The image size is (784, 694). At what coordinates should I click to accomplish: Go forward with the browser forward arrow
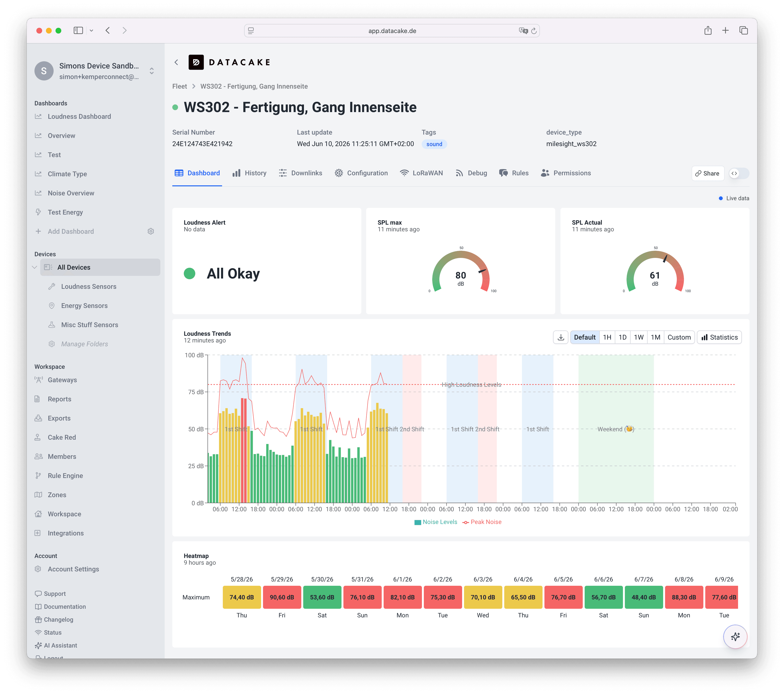click(x=124, y=30)
